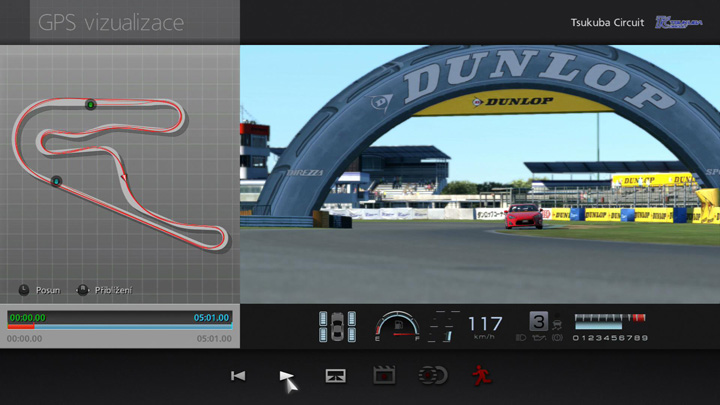Click the current gear number display
Viewport: 720px width, 405px height.
coord(539,322)
